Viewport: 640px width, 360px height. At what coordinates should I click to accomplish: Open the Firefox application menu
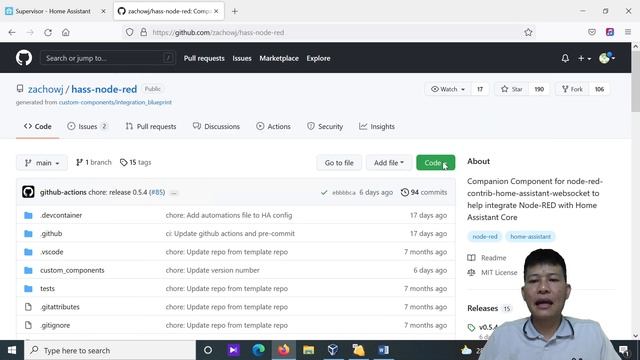coord(628,32)
